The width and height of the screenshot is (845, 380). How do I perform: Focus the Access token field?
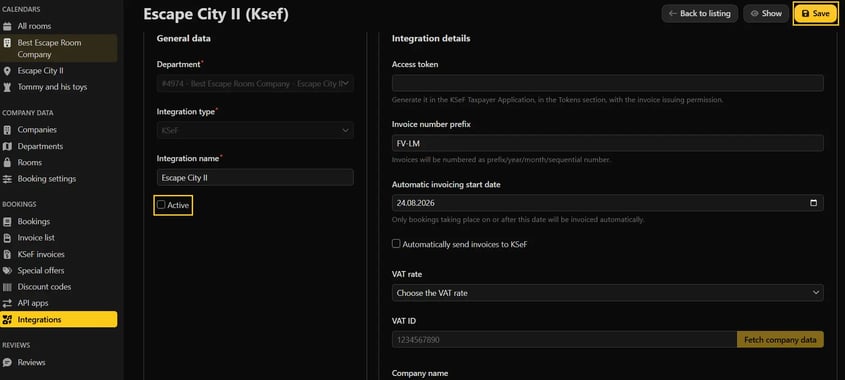[607, 83]
